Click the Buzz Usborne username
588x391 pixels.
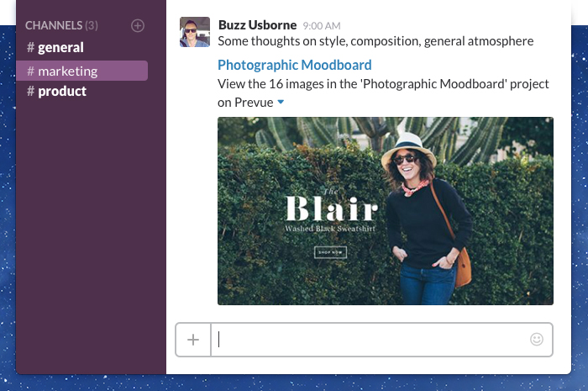click(x=256, y=24)
